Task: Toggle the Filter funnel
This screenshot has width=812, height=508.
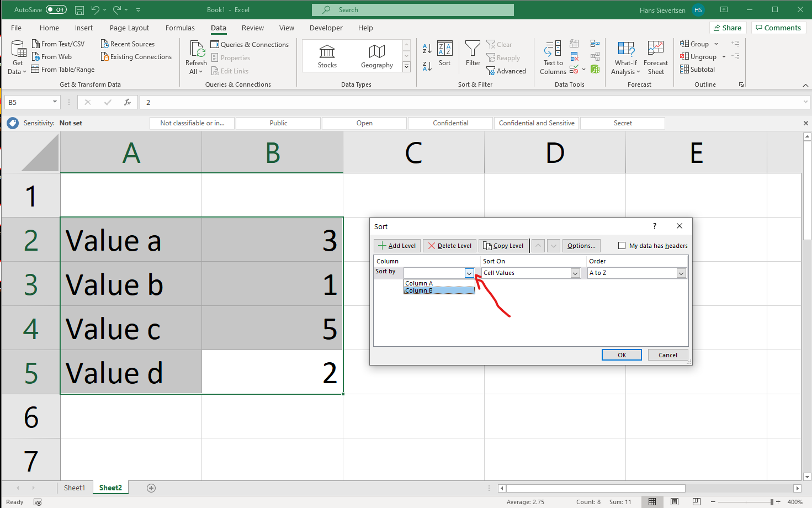Action: [473, 54]
